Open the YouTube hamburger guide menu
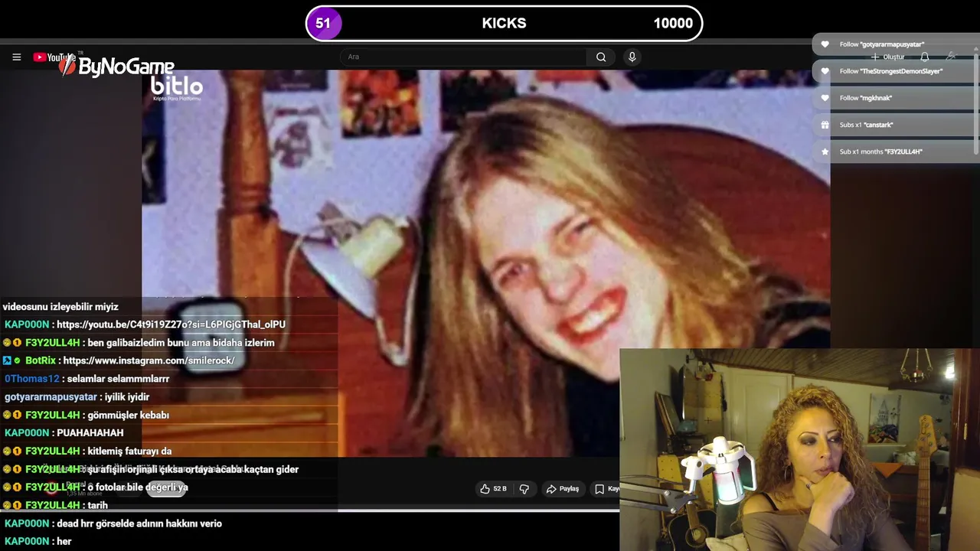The image size is (980, 551). (16, 57)
